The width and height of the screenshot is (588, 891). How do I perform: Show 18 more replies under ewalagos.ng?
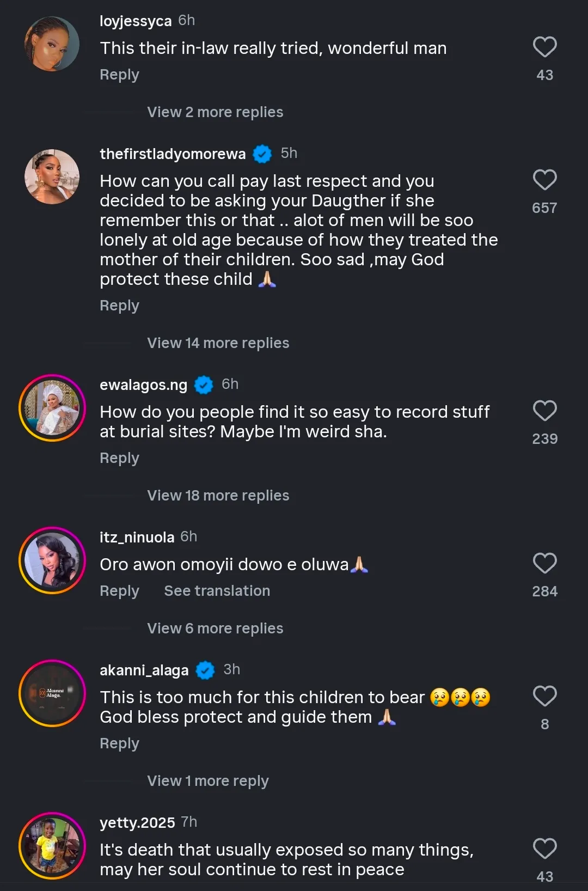point(218,496)
